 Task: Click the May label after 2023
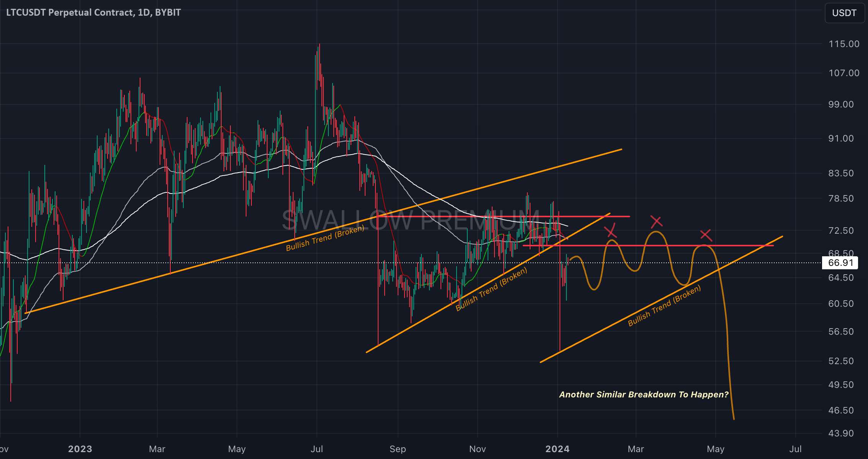pyautogui.click(x=237, y=449)
